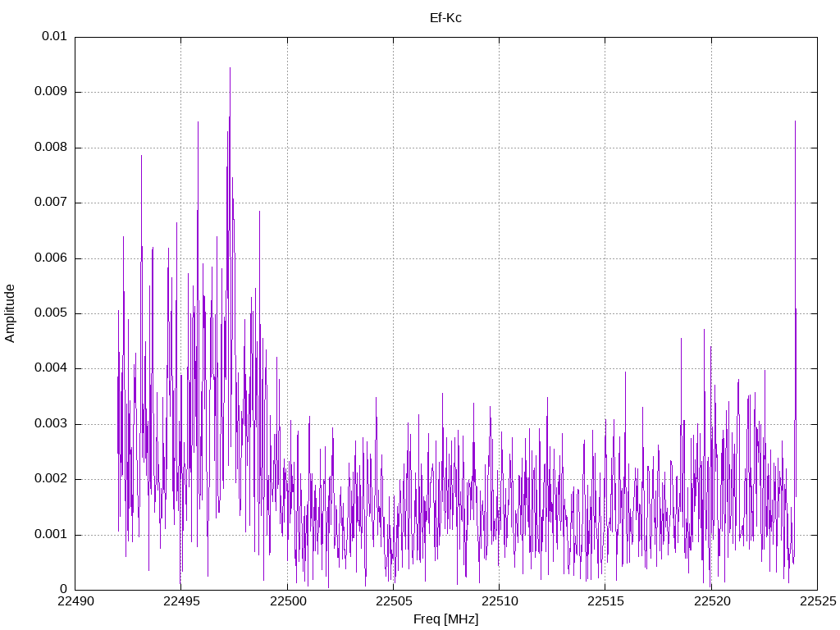
Task: Click the x-axis tick label 22525
Action: pyautogui.click(x=818, y=601)
